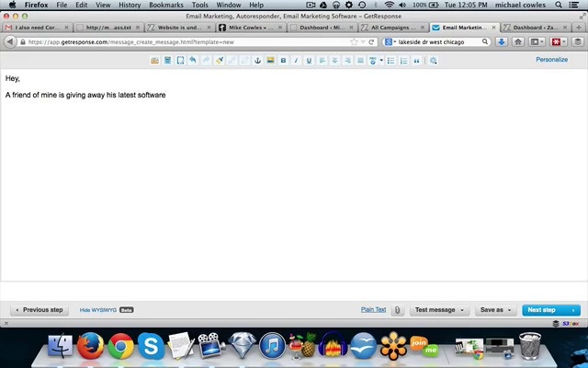Click the search magnifier in the search box
This screenshot has height=368, width=588.
(x=485, y=41)
